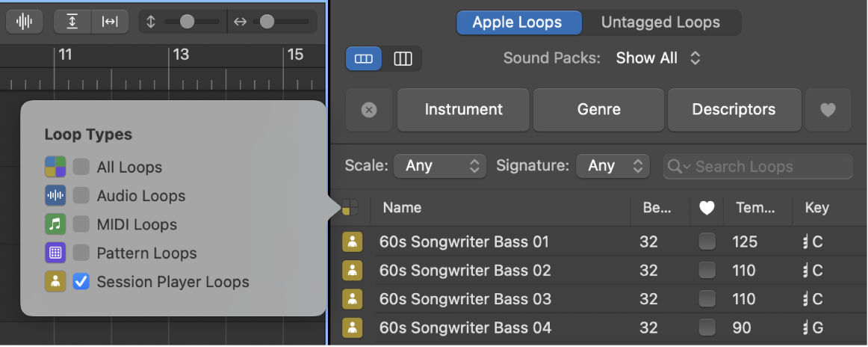Screen dimensions: 868x347
Task: Click the tempo value 90
Action: point(742,328)
